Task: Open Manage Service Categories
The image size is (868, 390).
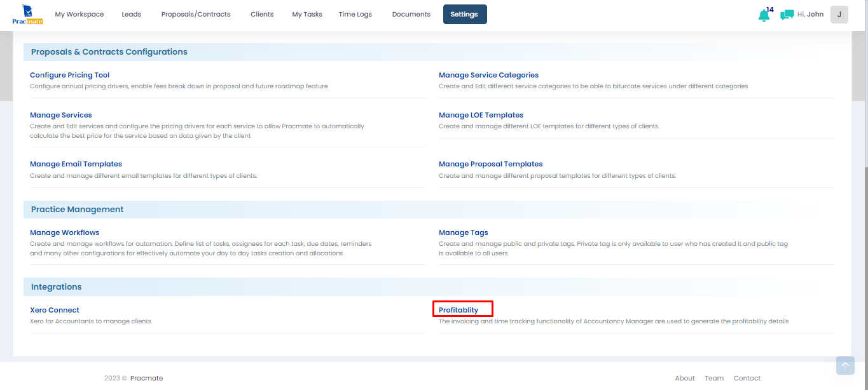Action: (x=488, y=75)
